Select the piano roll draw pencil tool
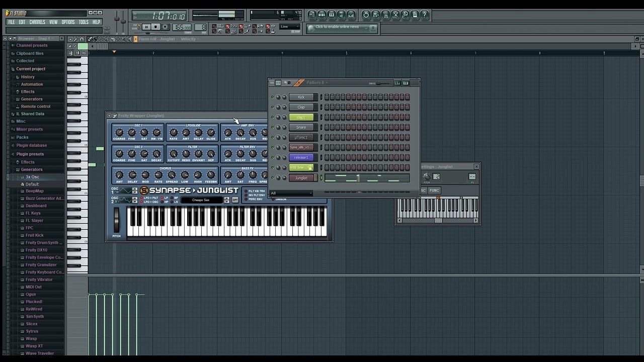Screen dimensions: 644x362 [90, 39]
